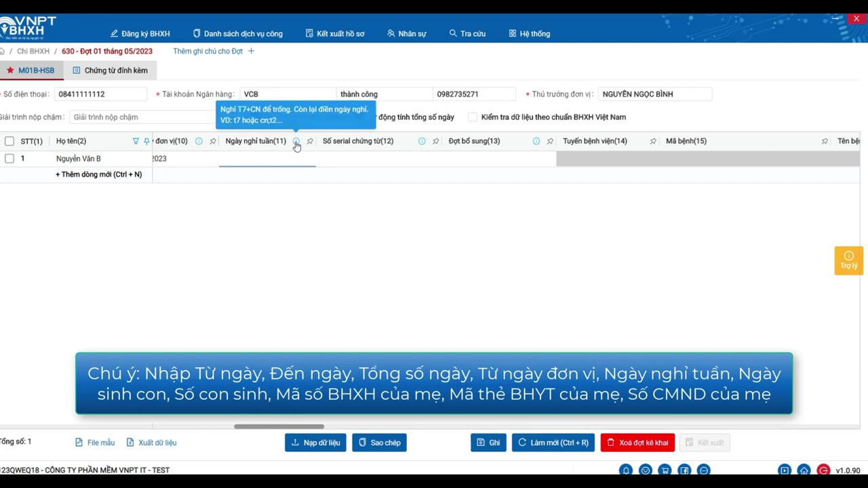Click the plus icon beside Thêm ghi chú cho Đợt
The height and width of the screenshot is (488, 868).
click(251, 51)
